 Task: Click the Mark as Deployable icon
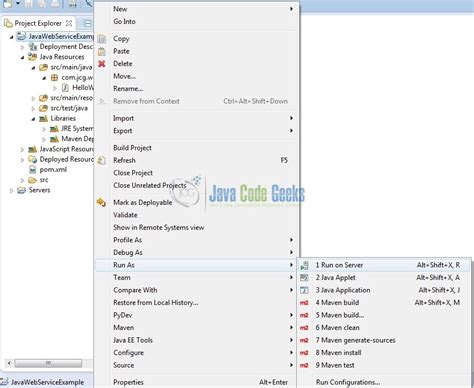coord(101,202)
